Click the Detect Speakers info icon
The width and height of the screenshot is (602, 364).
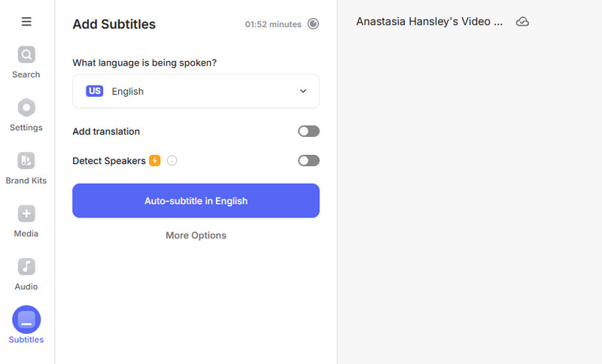tap(172, 160)
